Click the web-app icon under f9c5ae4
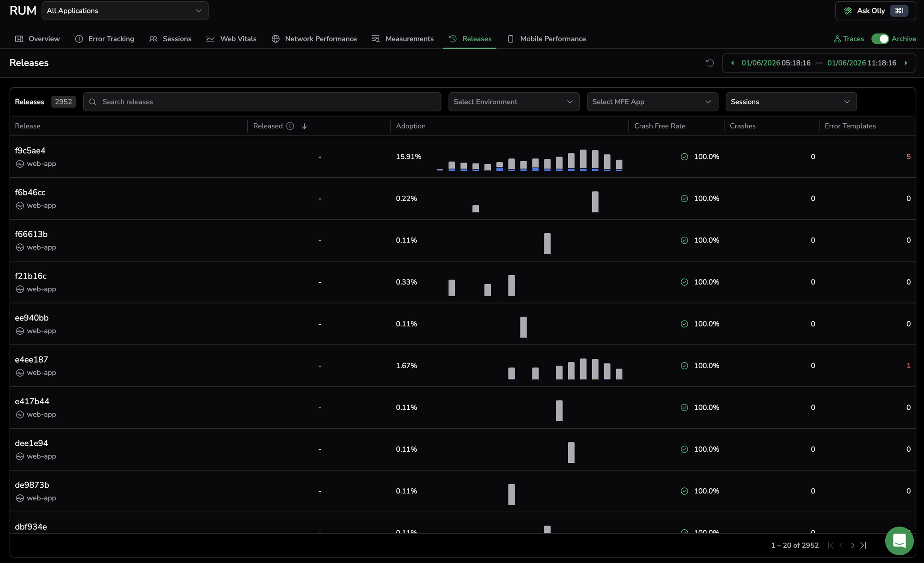This screenshot has width=924, height=563. pyautogui.click(x=20, y=164)
